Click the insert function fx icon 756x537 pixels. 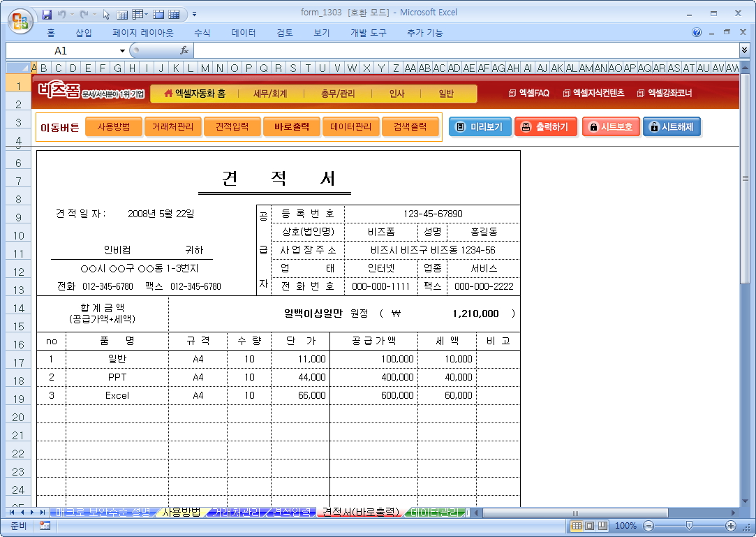184,50
